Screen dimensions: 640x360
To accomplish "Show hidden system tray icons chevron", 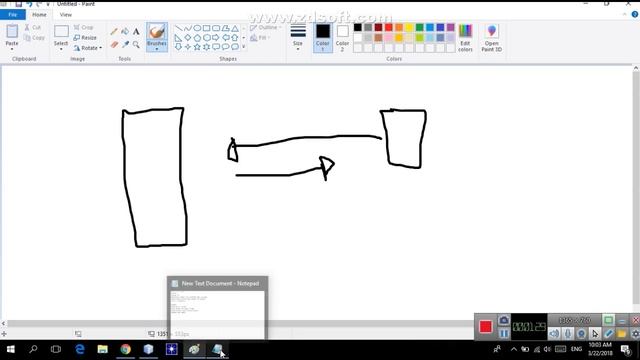I will point(513,349).
